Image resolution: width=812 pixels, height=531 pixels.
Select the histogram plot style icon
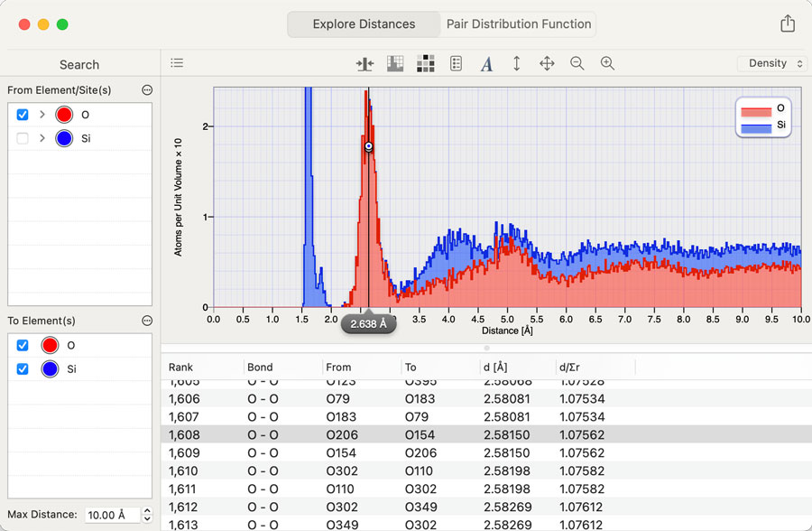point(395,63)
